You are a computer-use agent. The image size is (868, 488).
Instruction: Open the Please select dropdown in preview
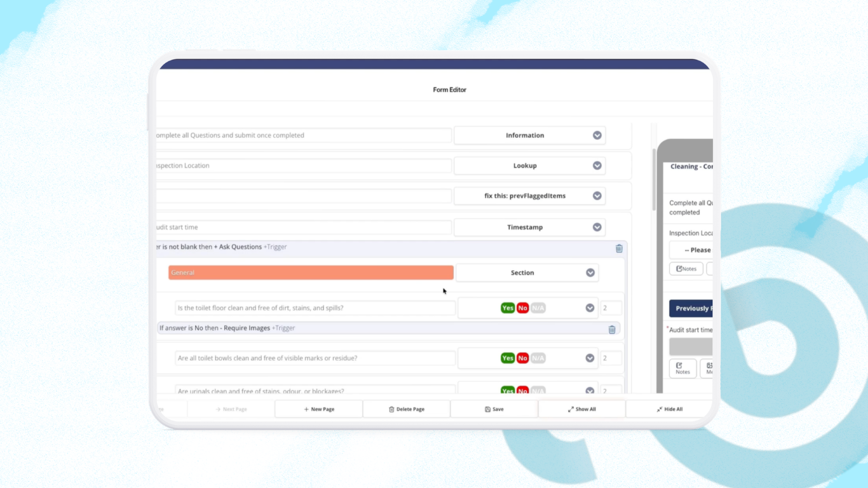click(691, 250)
